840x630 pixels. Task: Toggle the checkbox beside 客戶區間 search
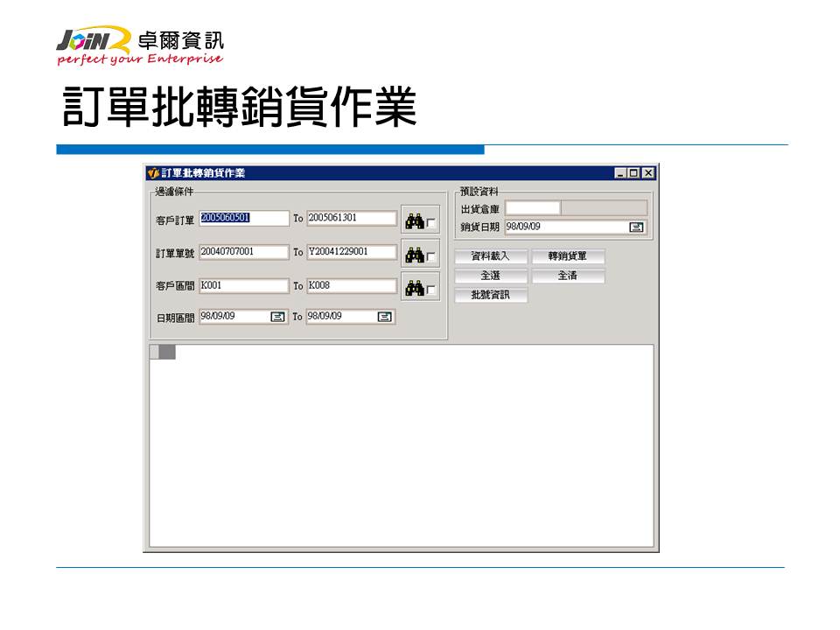(x=431, y=290)
